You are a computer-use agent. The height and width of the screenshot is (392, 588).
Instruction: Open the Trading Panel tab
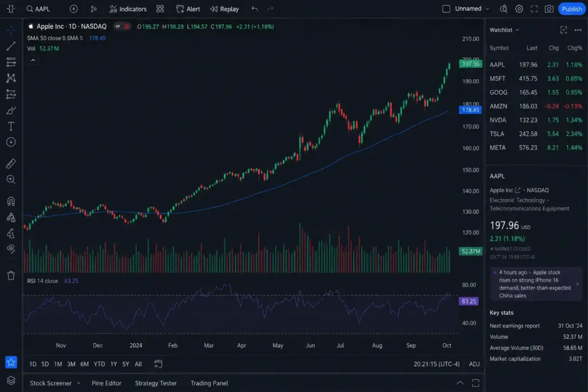coord(209,383)
